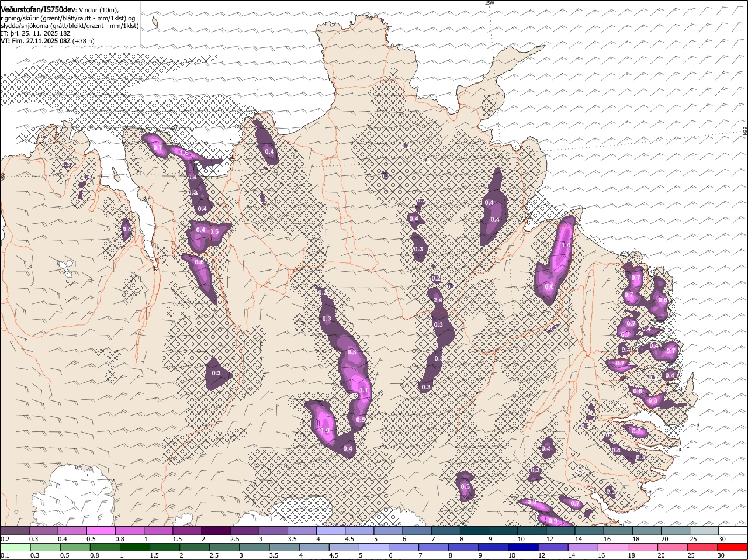Pick the lower legend swatch labelled 0.1
This screenshot has height=560, width=748.
tap(15, 547)
